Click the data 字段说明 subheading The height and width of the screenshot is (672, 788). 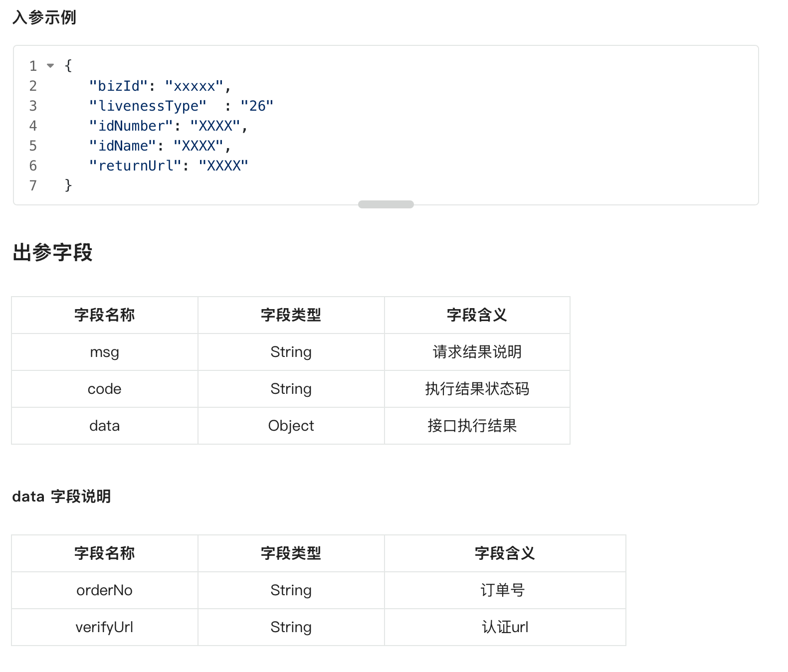click(x=61, y=497)
